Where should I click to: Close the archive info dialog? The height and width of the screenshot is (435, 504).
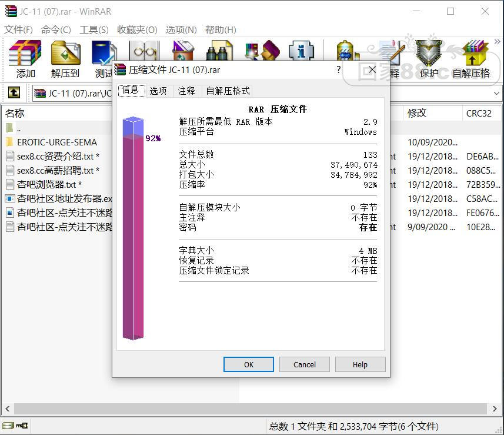point(372,69)
